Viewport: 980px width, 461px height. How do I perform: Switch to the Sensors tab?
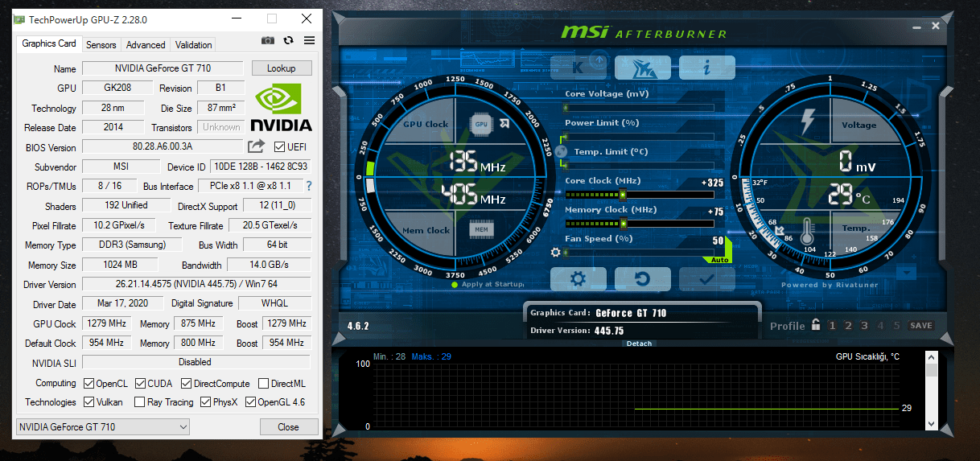pos(101,45)
